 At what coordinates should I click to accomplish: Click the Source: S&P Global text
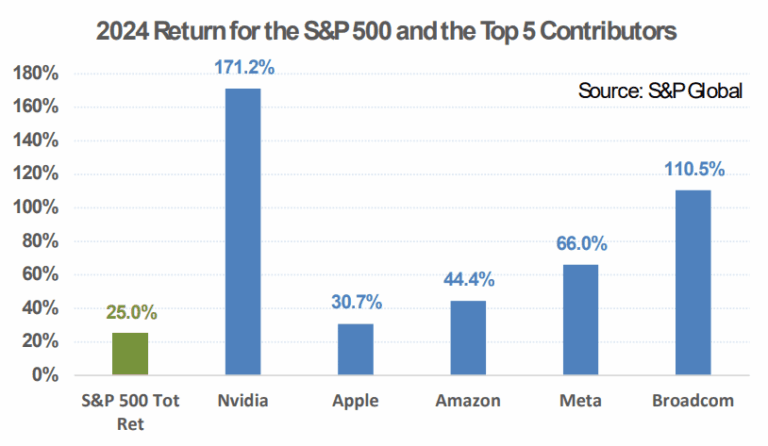(x=659, y=91)
